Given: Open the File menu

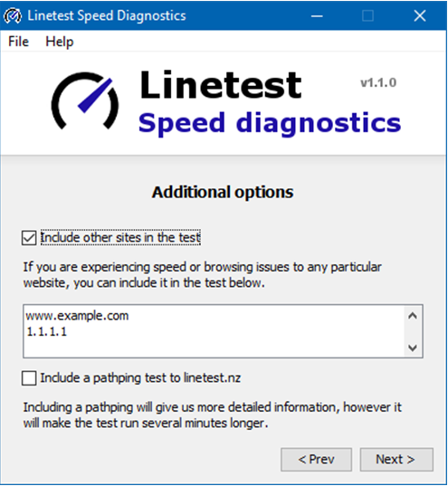Looking at the screenshot, I should 18,42.
